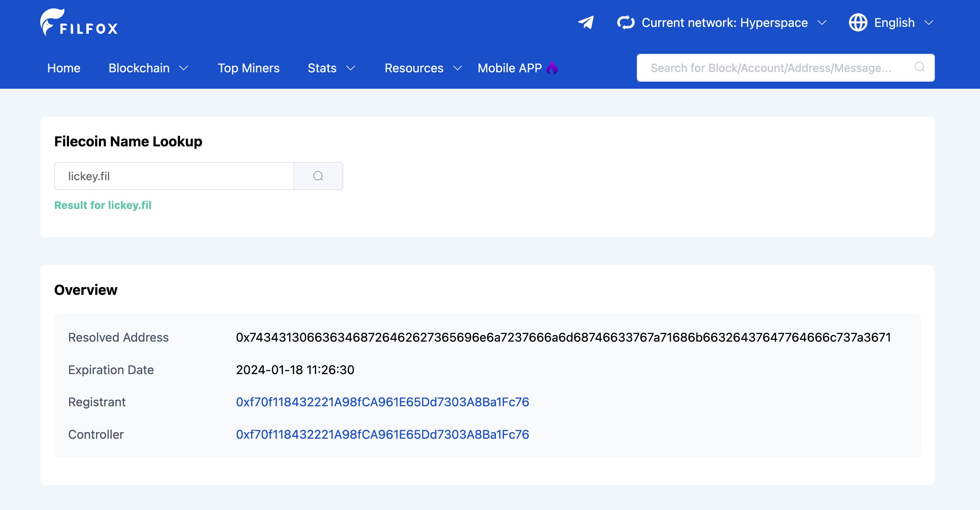Open the Mobile APP page

point(510,68)
